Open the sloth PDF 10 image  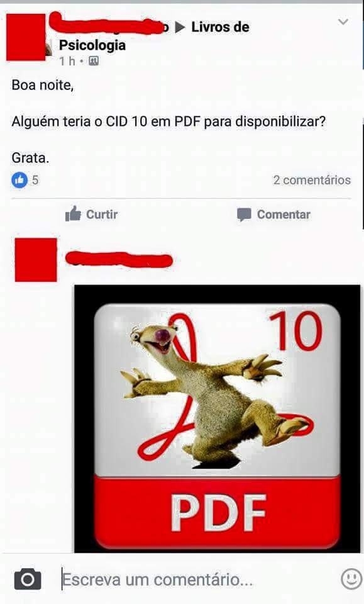218,419
